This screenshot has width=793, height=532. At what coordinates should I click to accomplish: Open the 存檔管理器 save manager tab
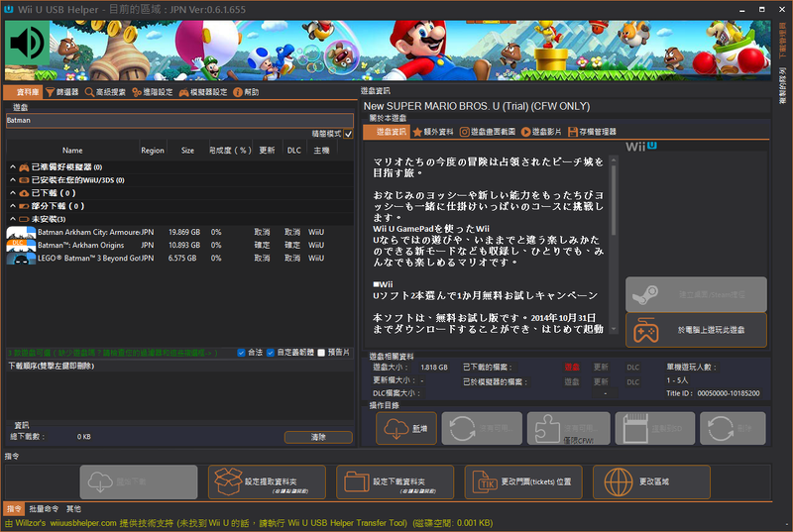coord(592,132)
